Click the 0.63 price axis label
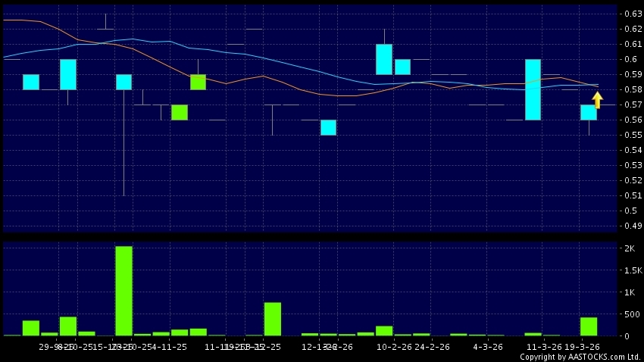The width and height of the screenshot is (644, 362). pyautogui.click(x=632, y=14)
